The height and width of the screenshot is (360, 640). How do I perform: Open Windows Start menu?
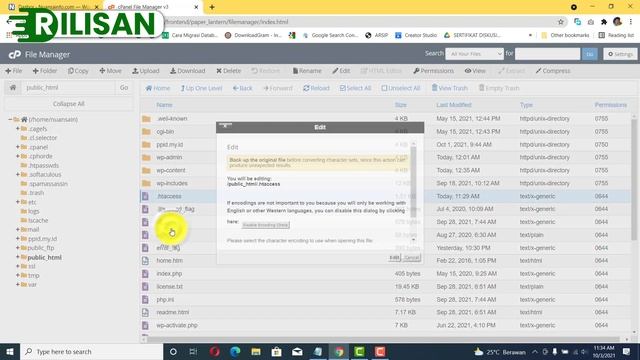click(x=10, y=351)
